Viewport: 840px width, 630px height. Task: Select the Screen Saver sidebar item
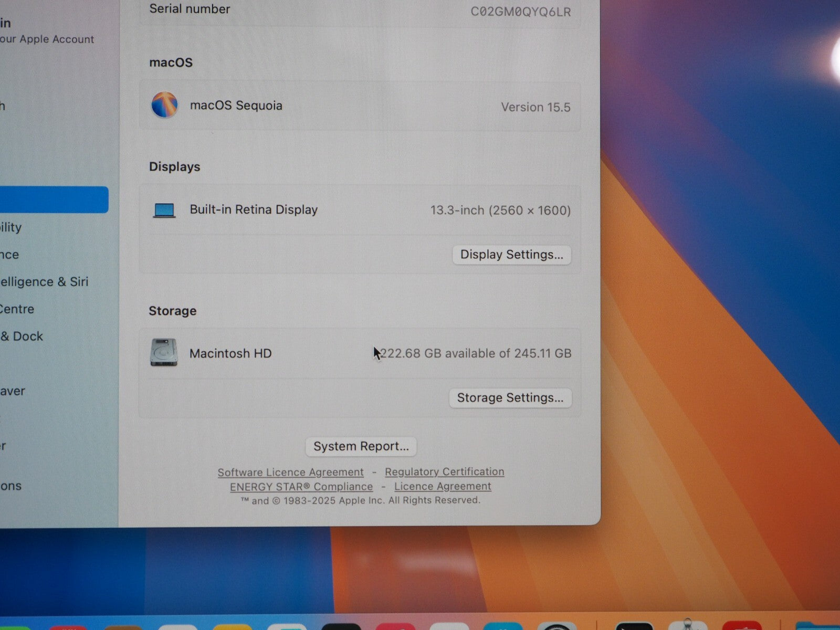(13, 391)
